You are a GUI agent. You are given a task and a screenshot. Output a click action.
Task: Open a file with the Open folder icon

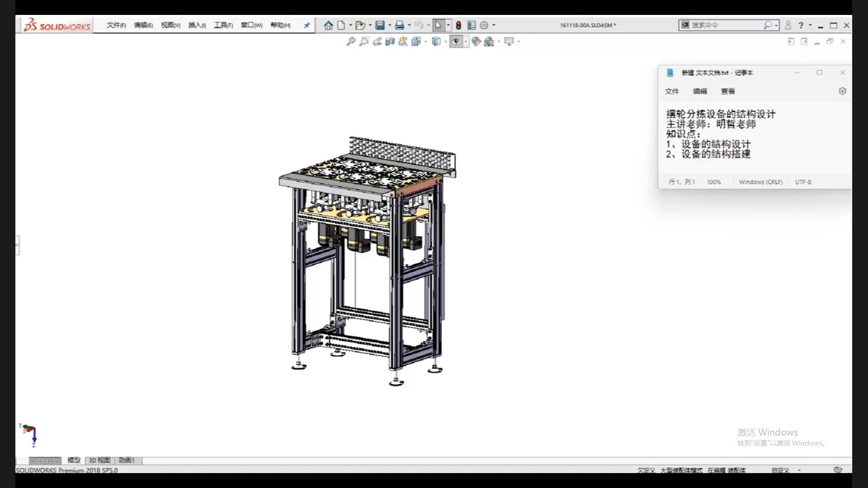[360, 25]
